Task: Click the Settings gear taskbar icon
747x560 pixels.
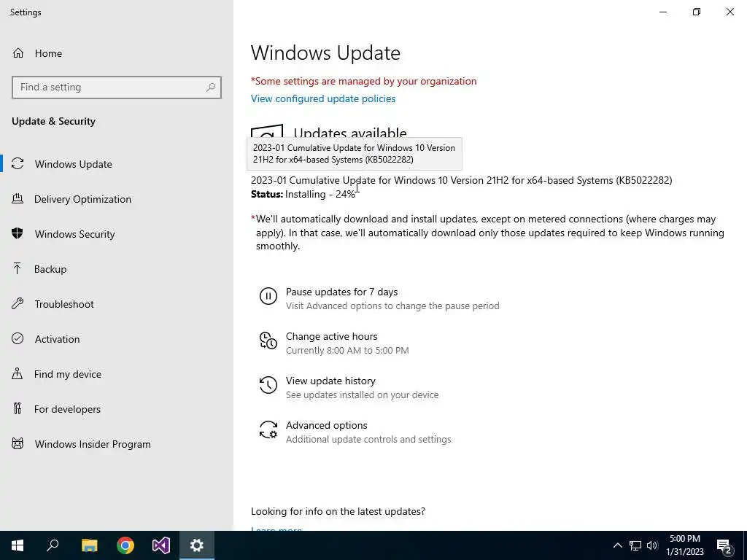Action: tap(197, 545)
